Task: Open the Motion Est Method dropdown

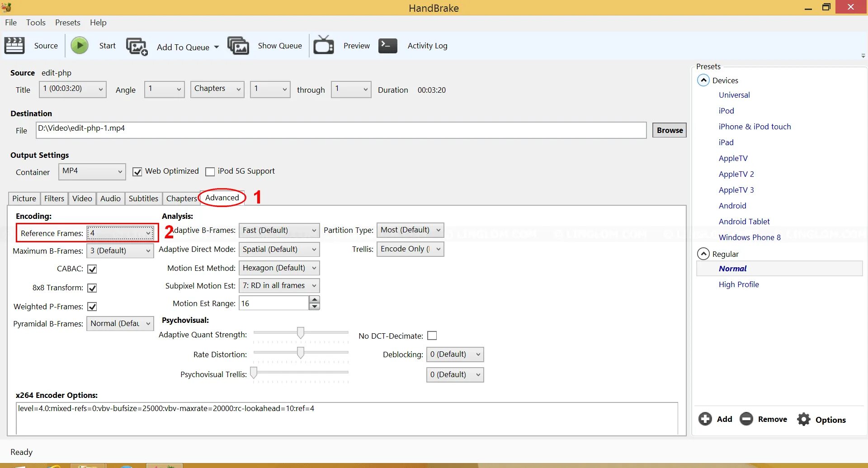Action: pos(279,268)
